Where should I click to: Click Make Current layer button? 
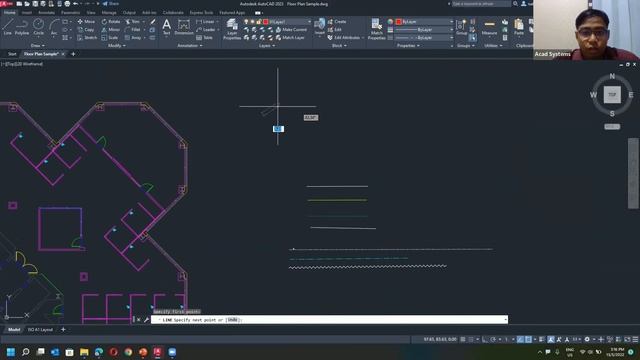(x=291, y=30)
